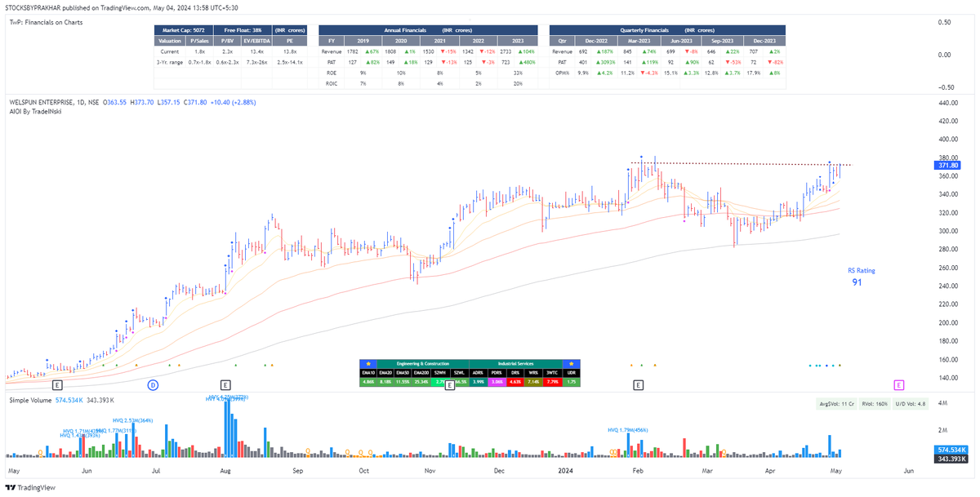Image resolution: width=980 pixels, height=497 pixels.
Task: Select the TwP: Financials on Charts label
Action: pyautogui.click(x=46, y=22)
